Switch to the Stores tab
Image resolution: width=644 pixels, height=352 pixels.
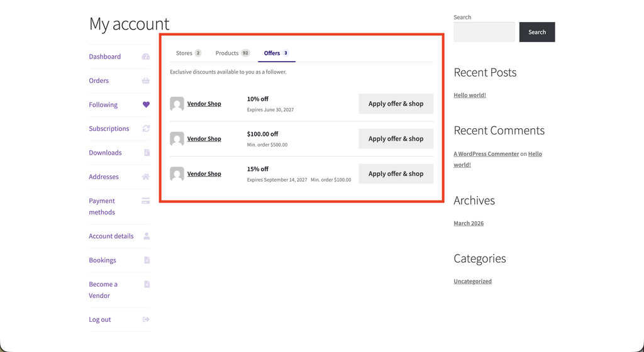click(x=189, y=53)
